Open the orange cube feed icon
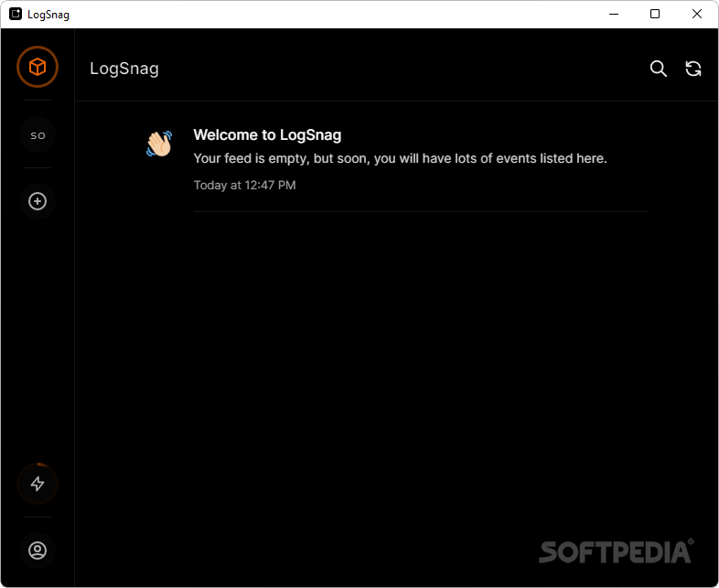Image resolution: width=719 pixels, height=588 pixels. pos(38,67)
